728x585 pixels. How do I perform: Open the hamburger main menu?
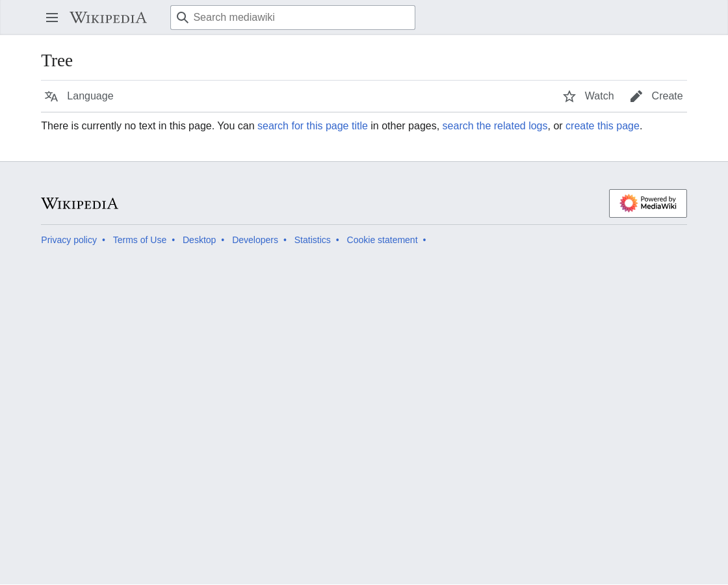[x=52, y=18]
